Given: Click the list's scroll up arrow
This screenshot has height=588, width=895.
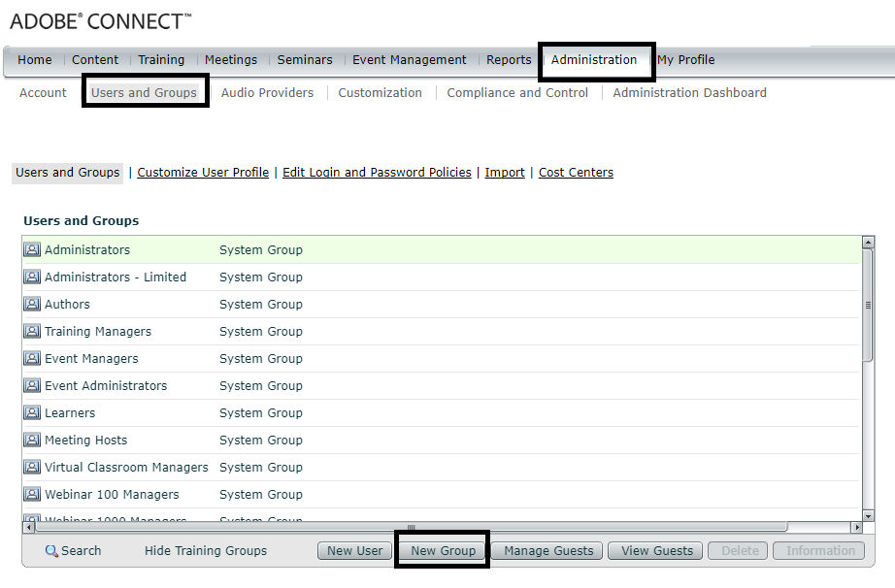Looking at the screenshot, I should coord(868,243).
